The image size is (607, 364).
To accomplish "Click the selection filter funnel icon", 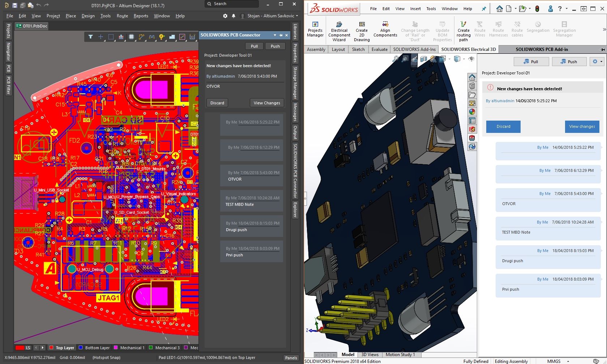I will tap(90, 36).
